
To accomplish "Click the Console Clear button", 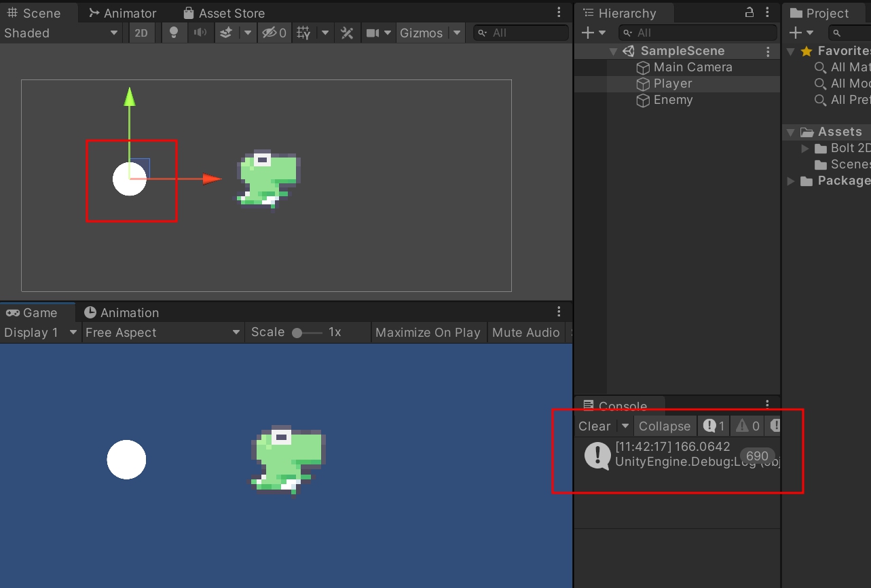I will click(x=594, y=426).
